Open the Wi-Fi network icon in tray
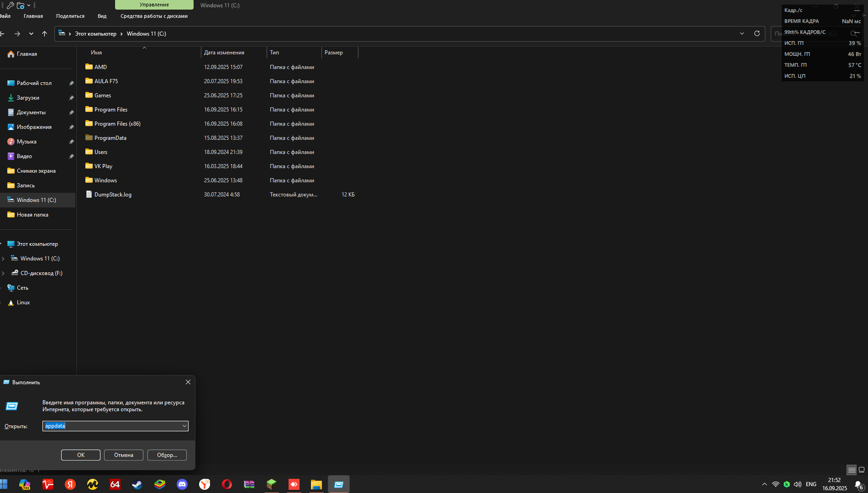The width and height of the screenshot is (868, 493). [x=775, y=484]
